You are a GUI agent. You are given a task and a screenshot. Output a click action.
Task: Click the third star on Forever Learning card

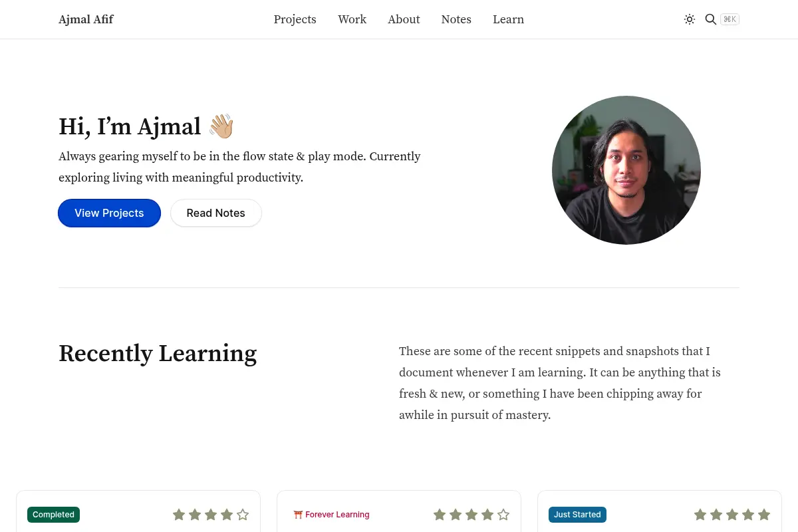(x=471, y=515)
